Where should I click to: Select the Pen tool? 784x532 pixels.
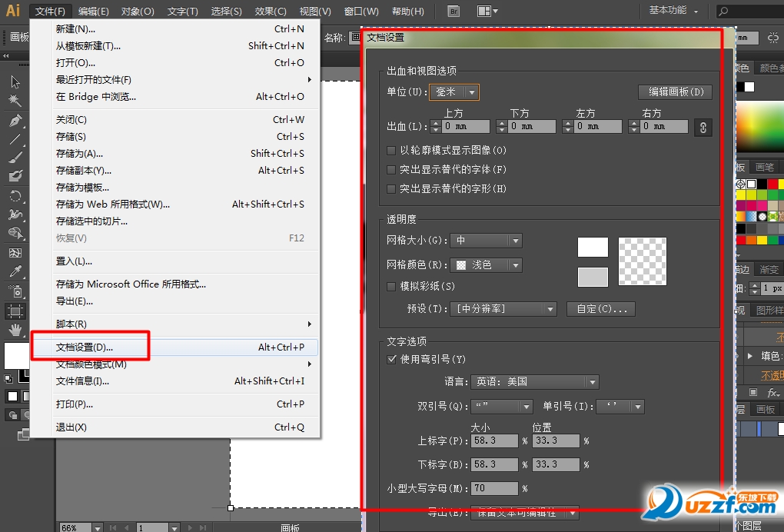[15, 121]
